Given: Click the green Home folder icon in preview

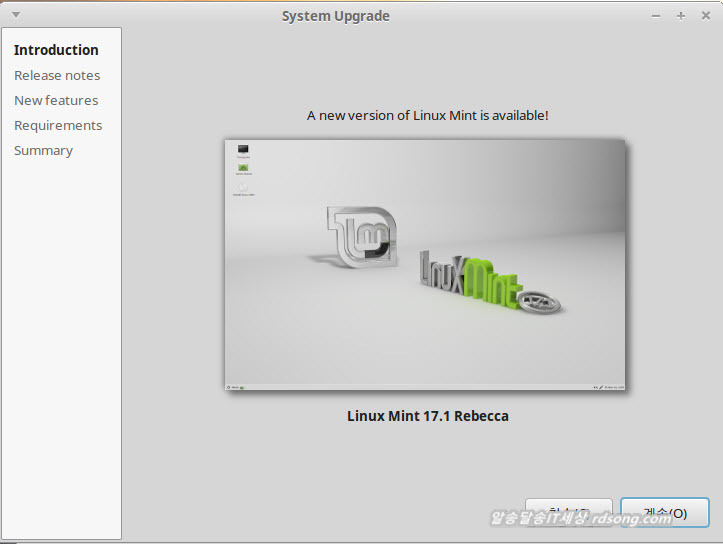Looking at the screenshot, I should click(x=243, y=170).
